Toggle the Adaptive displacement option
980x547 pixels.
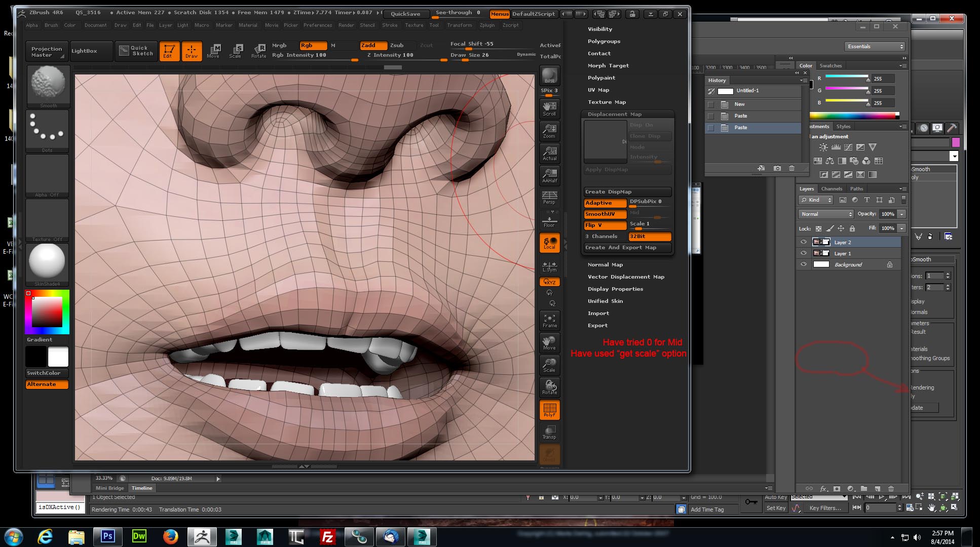(605, 203)
